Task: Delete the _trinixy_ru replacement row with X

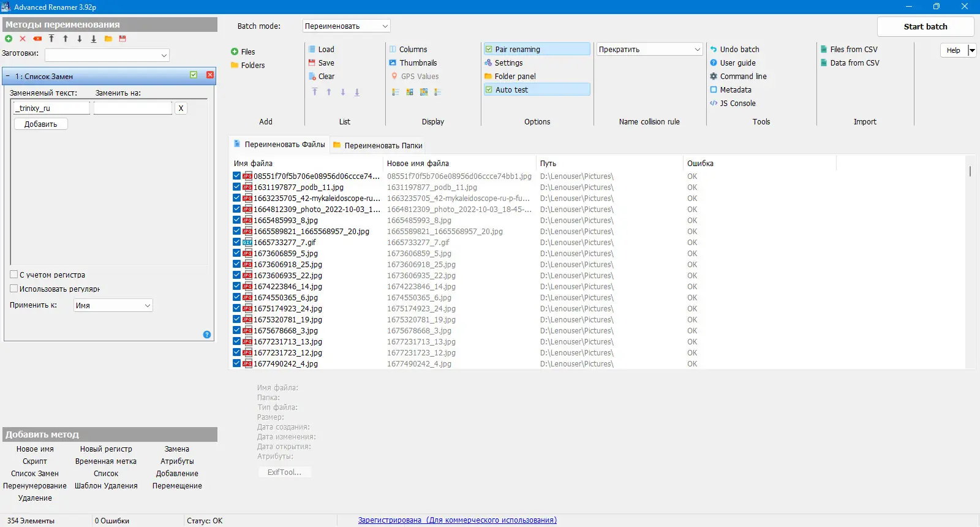Action: tap(181, 108)
